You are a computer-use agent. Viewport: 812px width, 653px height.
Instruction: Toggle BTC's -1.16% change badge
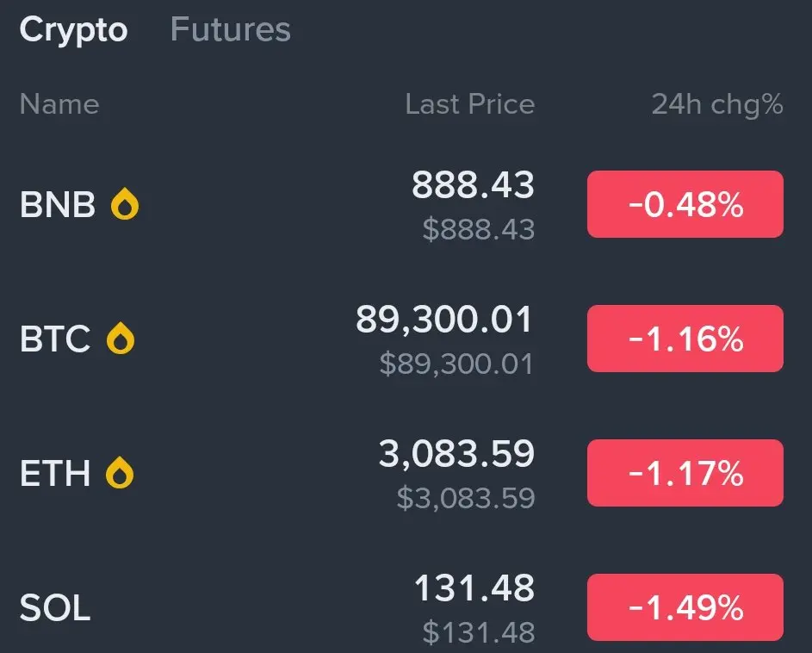click(x=685, y=339)
